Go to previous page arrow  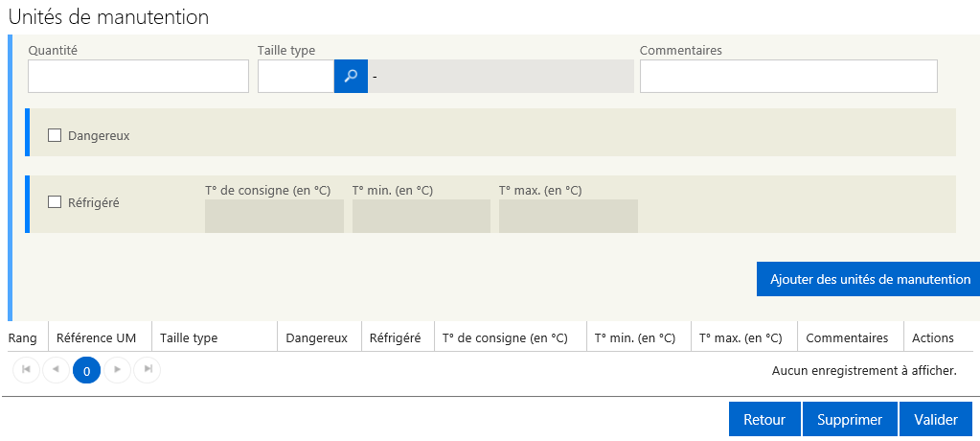click(x=57, y=370)
